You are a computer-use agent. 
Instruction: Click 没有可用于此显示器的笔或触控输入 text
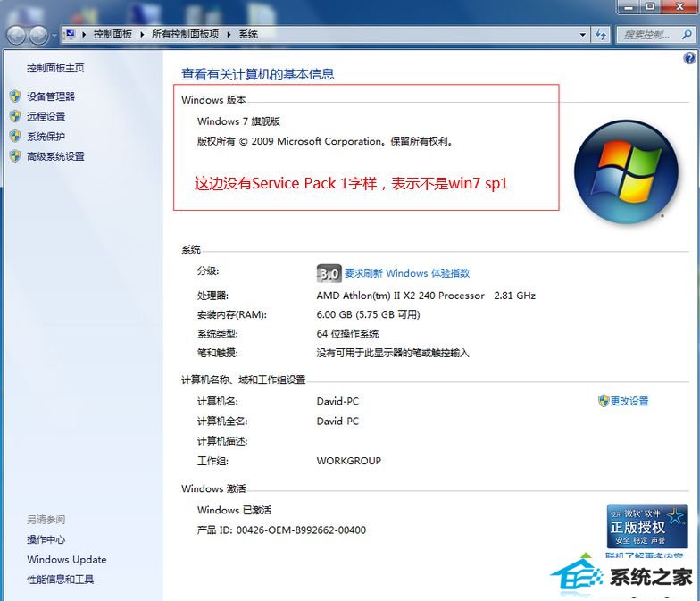pyautogui.click(x=393, y=354)
